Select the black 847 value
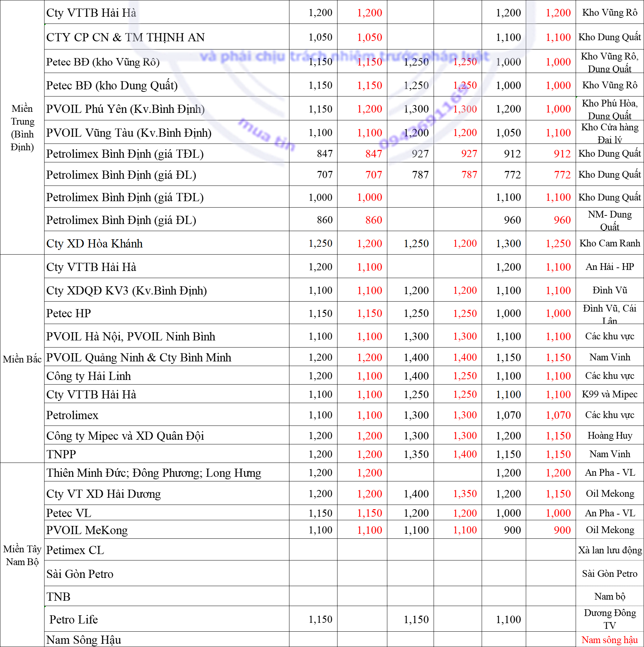 [x=325, y=153]
